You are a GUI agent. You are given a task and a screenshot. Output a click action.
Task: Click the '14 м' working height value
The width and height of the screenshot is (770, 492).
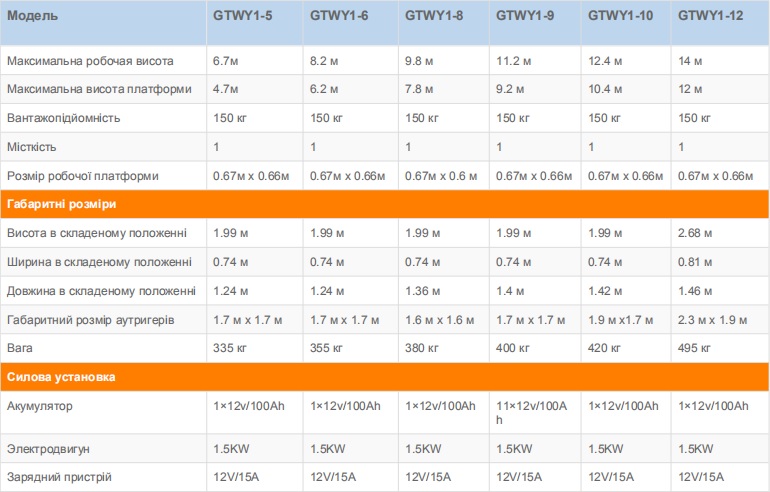point(689,61)
